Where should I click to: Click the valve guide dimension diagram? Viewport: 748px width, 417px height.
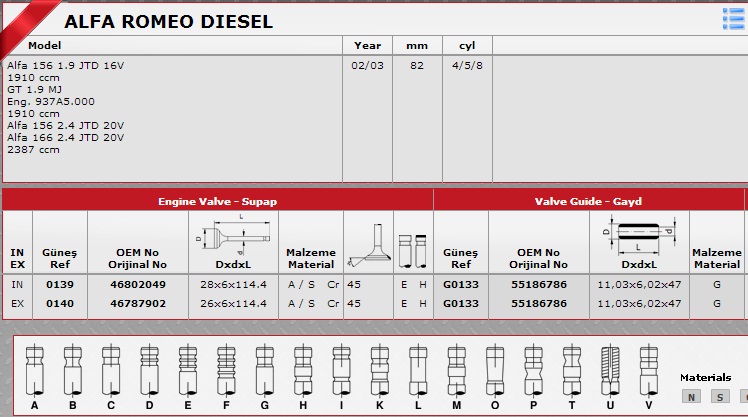pos(639,234)
